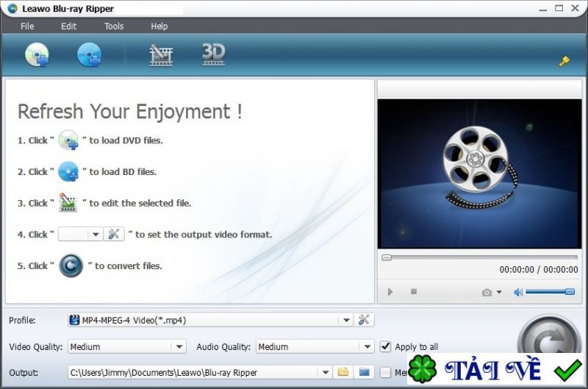Click the registration key icon
This screenshot has height=389, width=588.
[x=564, y=61]
